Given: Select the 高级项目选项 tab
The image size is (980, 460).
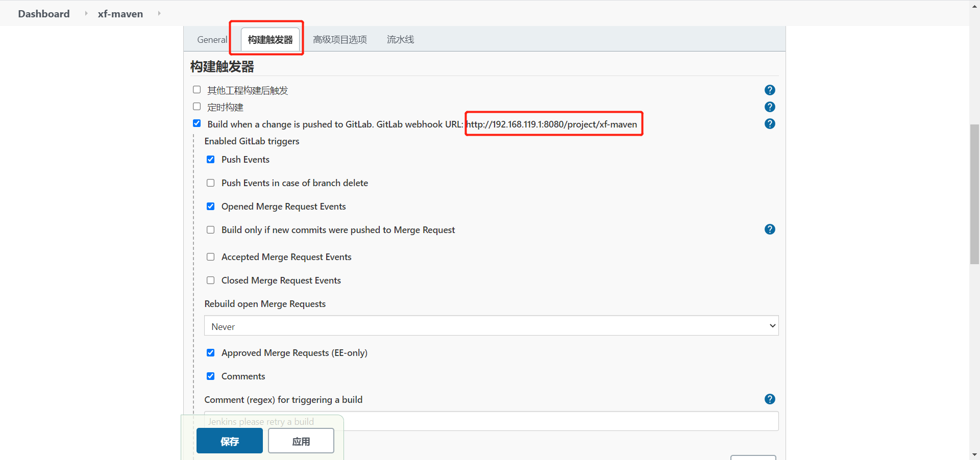Looking at the screenshot, I should 340,39.
